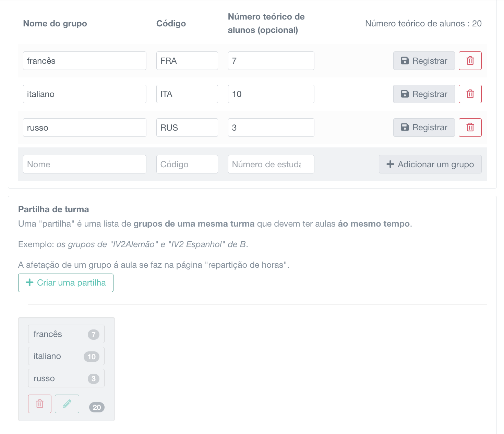Click the trash icon on the partilha card
The width and height of the screenshot is (504, 434).
pyautogui.click(x=39, y=404)
